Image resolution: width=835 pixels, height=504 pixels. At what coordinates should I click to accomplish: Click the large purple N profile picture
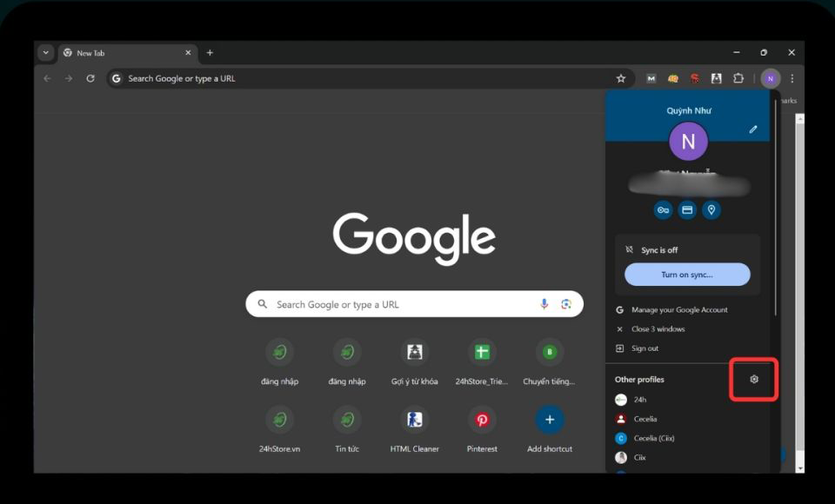click(x=688, y=142)
